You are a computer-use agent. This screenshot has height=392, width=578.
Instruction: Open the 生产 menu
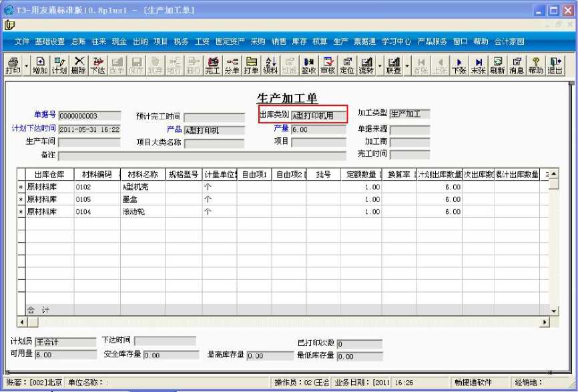pos(340,41)
